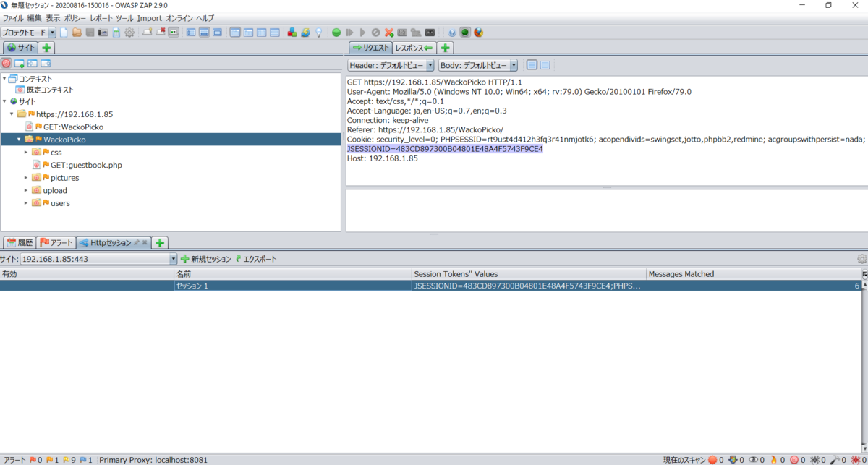
Task: Click the Snapshot Session camera icon
Action: [x=103, y=33]
